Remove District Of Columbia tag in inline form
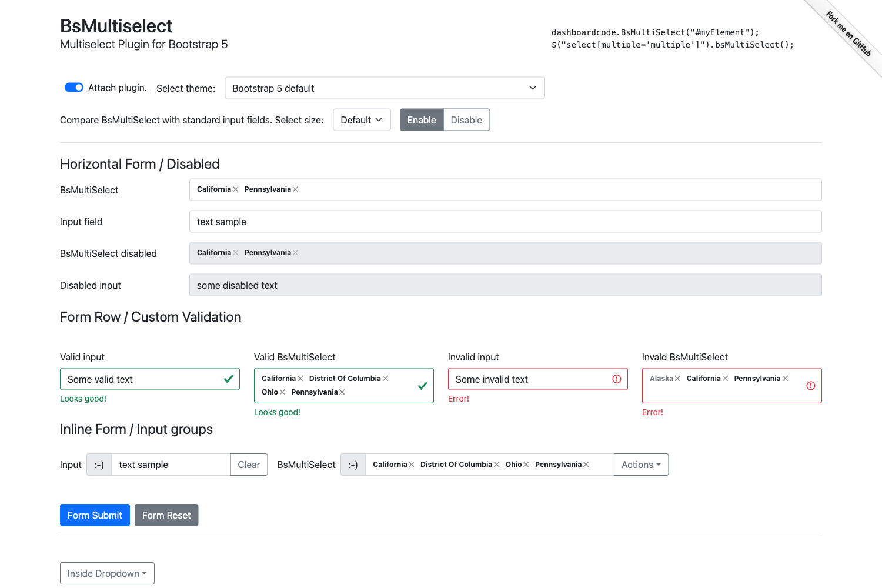This screenshot has height=588, width=882. [x=497, y=464]
